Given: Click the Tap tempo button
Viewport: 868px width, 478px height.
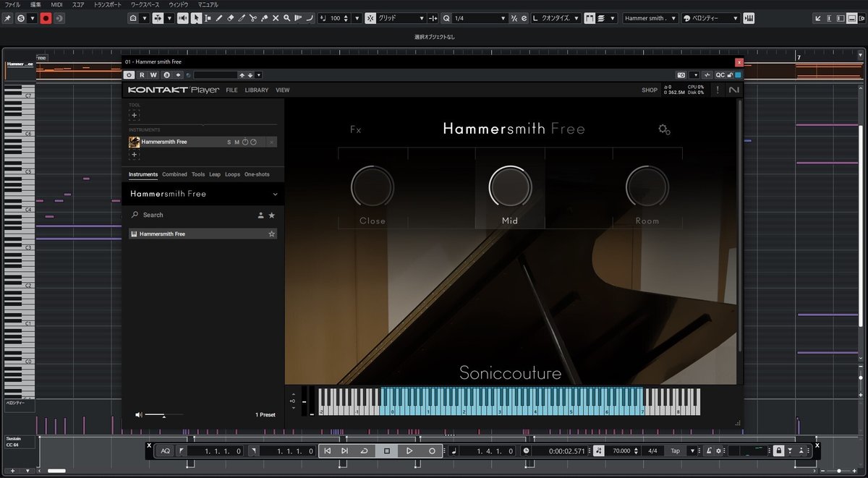Looking at the screenshot, I should point(674,451).
